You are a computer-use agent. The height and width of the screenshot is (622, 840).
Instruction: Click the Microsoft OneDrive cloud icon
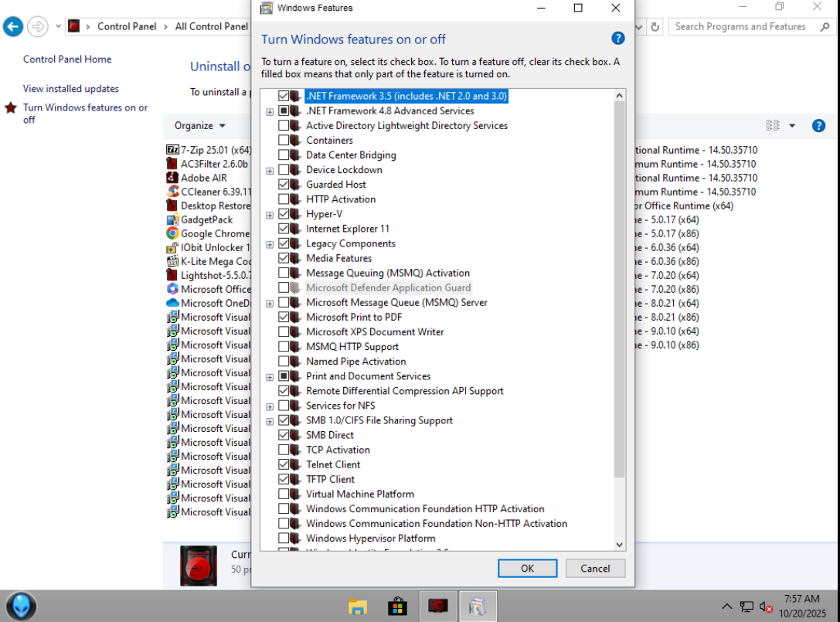(172, 303)
